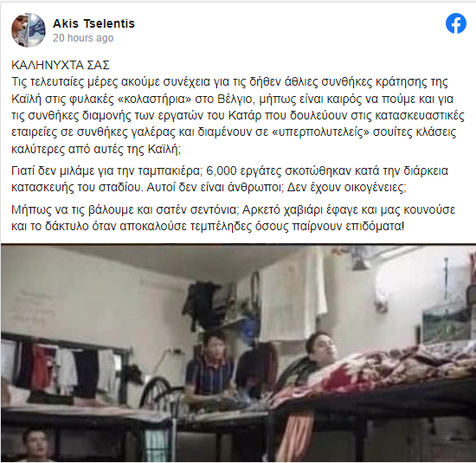
Task: Open the attached dormitory photo
Action: (x=238, y=353)
